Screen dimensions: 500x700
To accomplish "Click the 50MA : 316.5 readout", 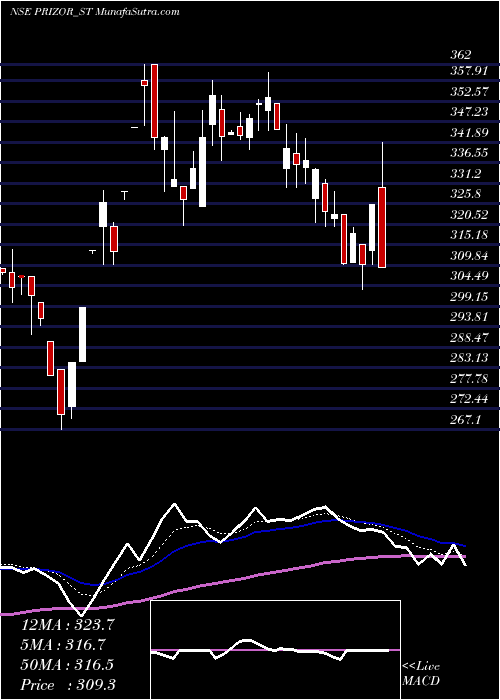I will [67, 665].
